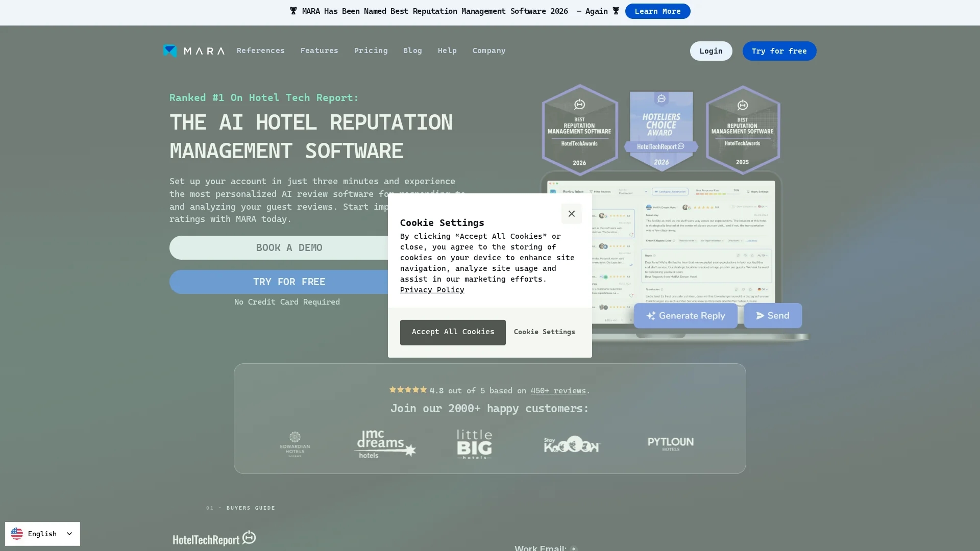Click the sparkle icon on Generate Reply
This screenshot has width=980, height=551.
(x=651, y=316)
